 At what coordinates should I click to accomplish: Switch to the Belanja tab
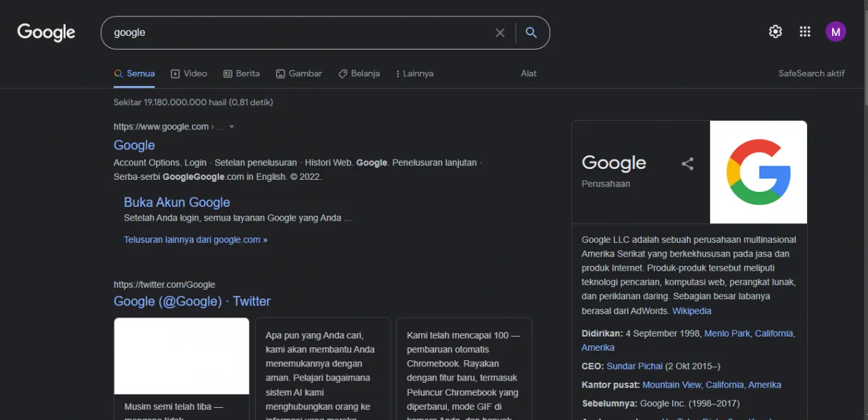[359, 73]
